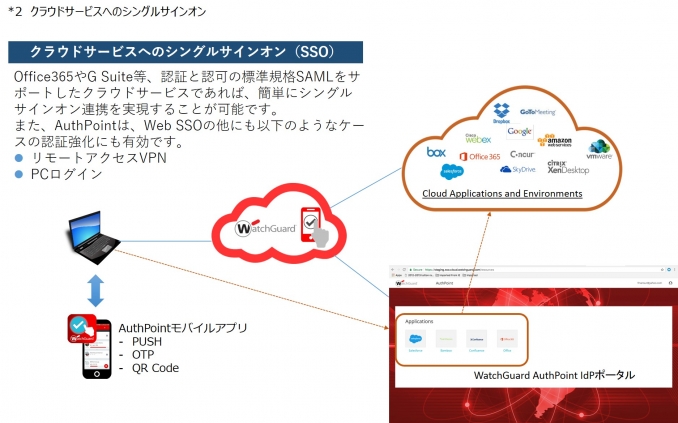Click the PCログイン bullet item
This screenshot has width=678, height=423.
[58, 174]
